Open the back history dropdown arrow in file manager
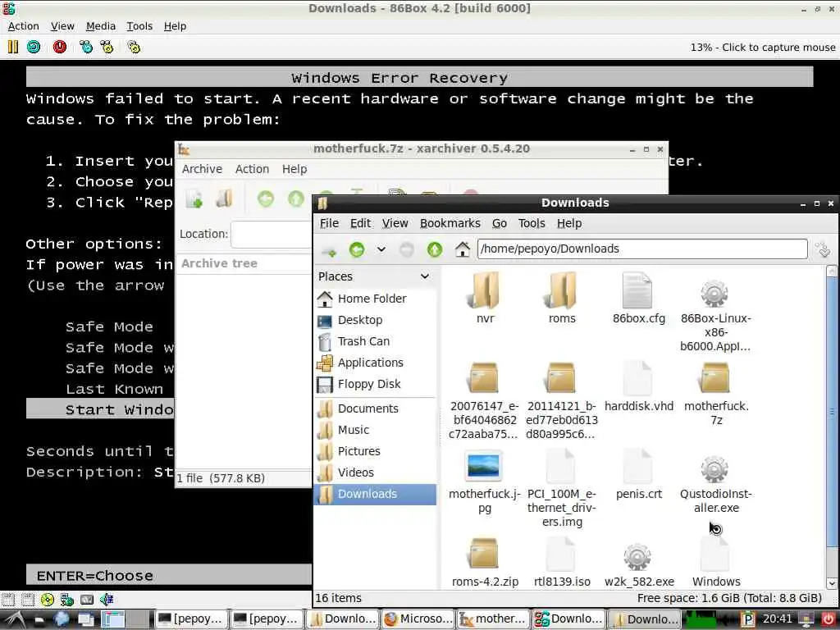The image size is (840, 630). click(381, 249)
